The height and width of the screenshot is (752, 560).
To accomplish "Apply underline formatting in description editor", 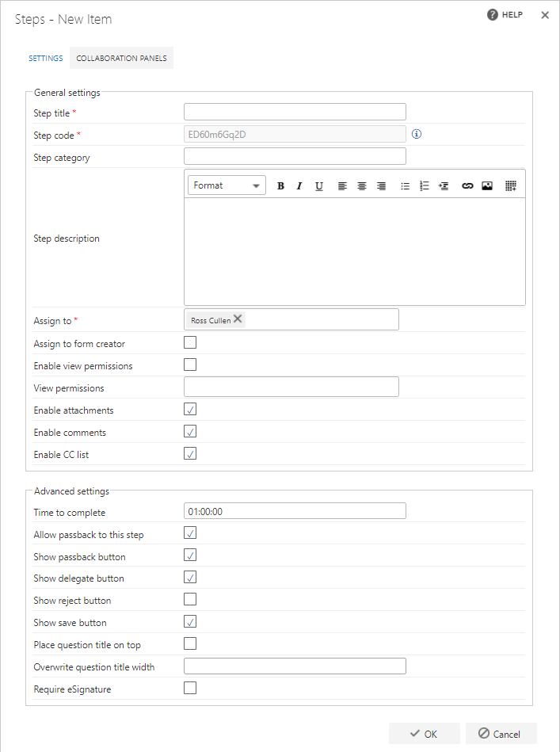I will (319, 186).
